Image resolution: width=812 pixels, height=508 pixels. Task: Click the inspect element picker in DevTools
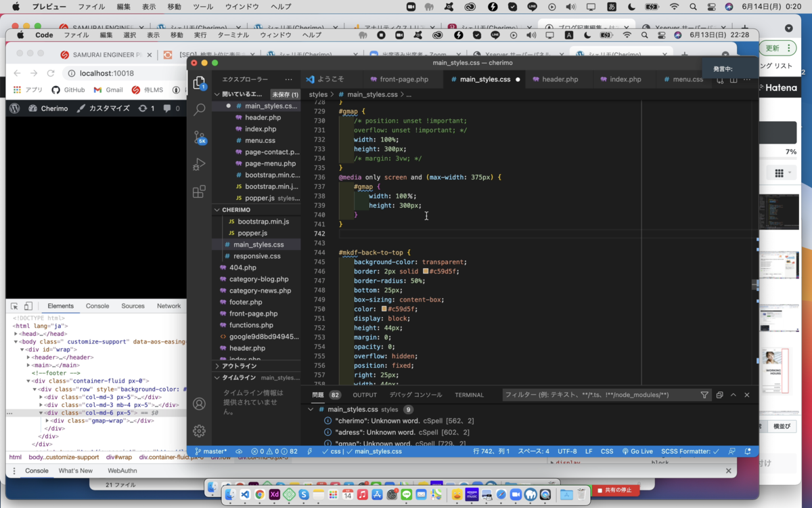point(15,306)
